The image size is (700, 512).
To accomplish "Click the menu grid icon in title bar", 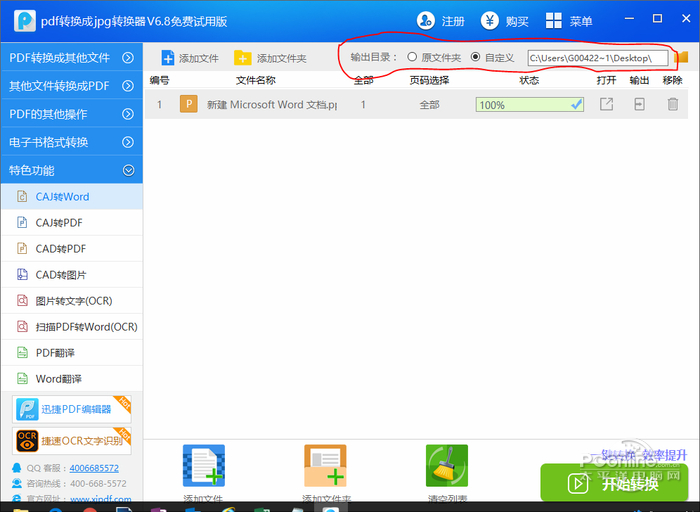I will tap(554, 21).
